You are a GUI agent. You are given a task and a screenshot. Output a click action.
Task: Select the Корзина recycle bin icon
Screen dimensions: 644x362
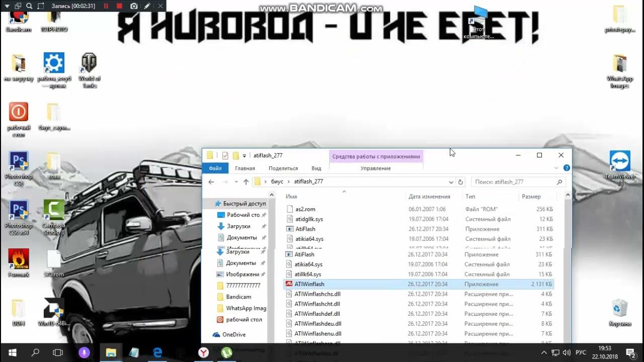[620, 313]
